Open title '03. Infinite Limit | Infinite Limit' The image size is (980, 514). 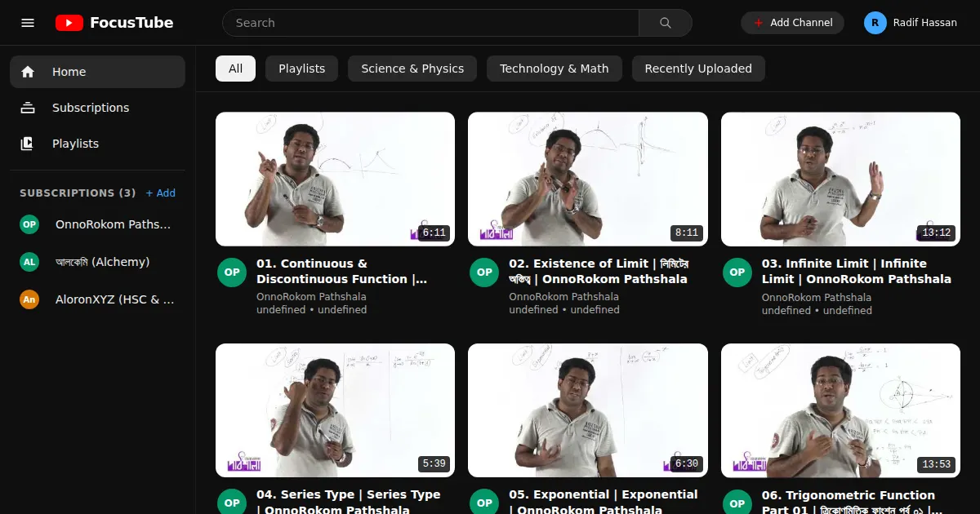pyautogui.click(x=857, y=272)
